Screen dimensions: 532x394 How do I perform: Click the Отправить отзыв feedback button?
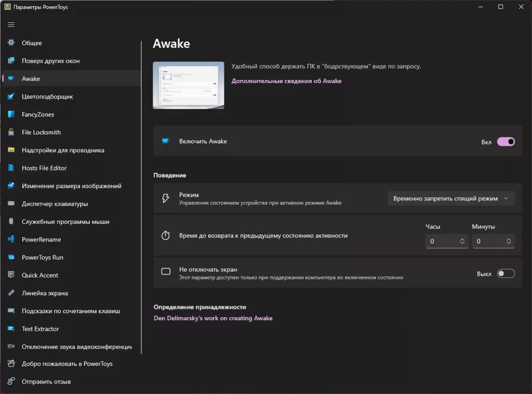tap(46, 382)
